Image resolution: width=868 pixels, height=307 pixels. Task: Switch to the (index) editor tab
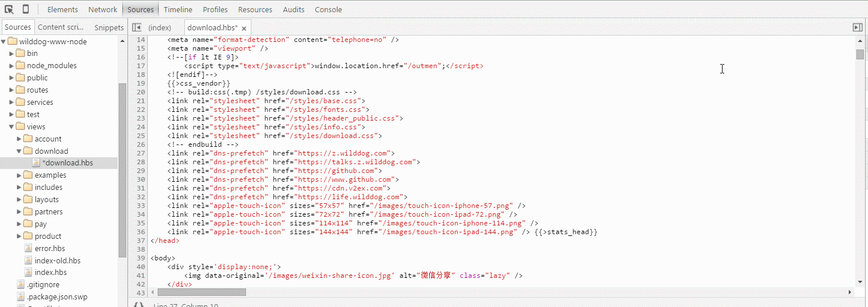pos(160,27)
